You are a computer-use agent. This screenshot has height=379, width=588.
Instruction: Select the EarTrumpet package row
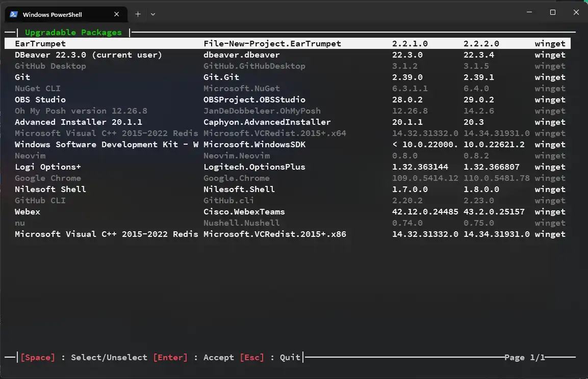[288, 43]
